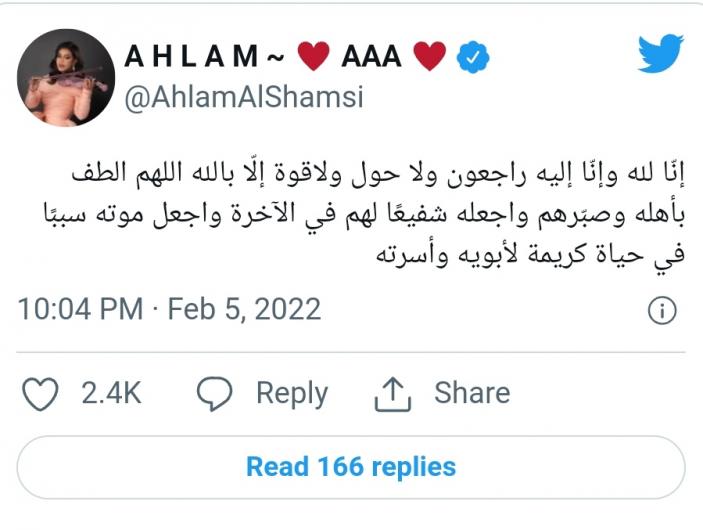Open the A H L A M display name
This screenshot has width=703, height=530.
[x=191, y=56]
